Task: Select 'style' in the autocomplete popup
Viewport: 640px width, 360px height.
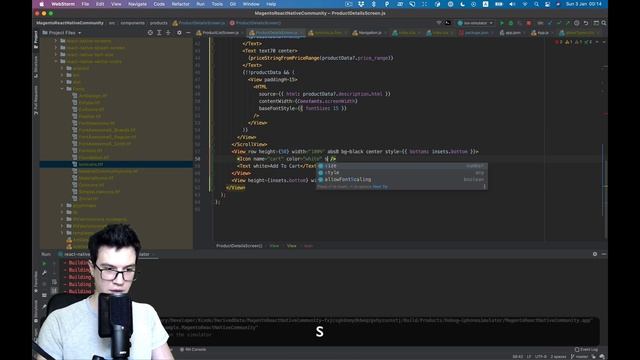Action: click(x=401, y=173)
